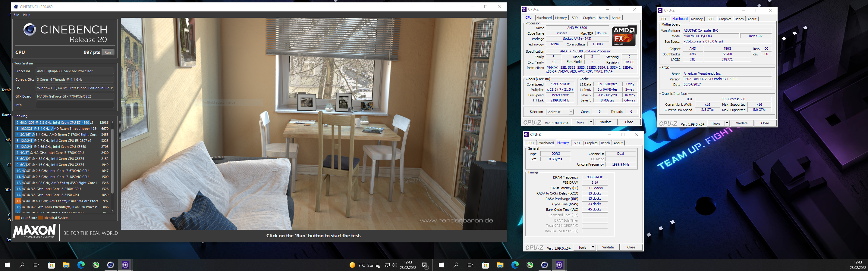Screen dimensions: 868x271
Task: Switch to CPU-Z on second monitor taskbar
Action: click(x=559, y=265)
